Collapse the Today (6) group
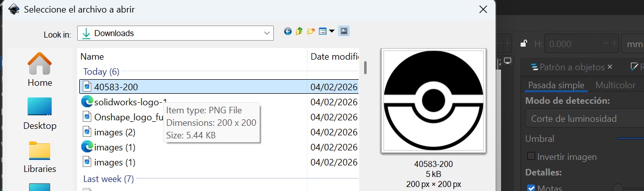The image size is (644, 191). tap(101, 72)
